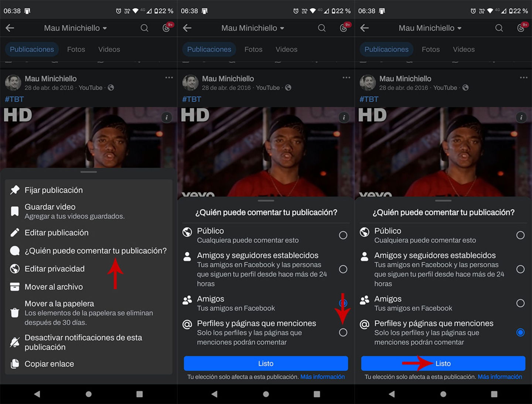Choose Desactivar notificaciones de esta publicación
This screenshot has width=532, height=404.
coord(89,342)
